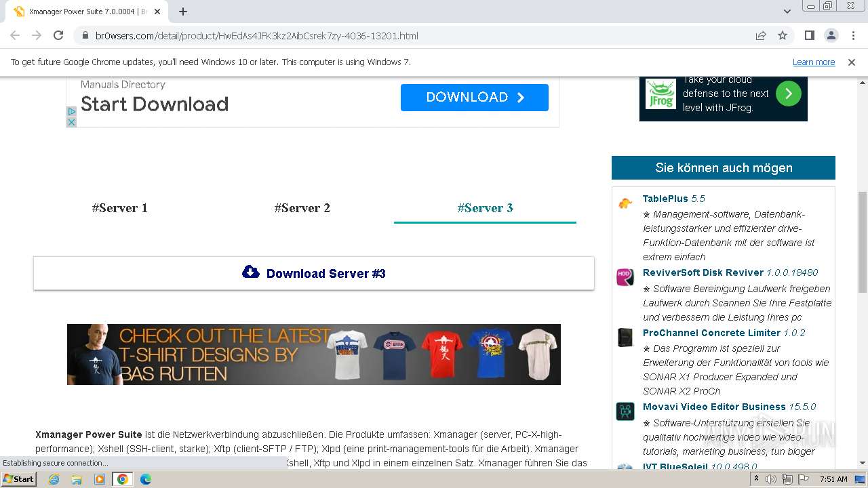868x488 pixels.
Task: Bookmark this page with the star
Action: [x=783, y=36]
